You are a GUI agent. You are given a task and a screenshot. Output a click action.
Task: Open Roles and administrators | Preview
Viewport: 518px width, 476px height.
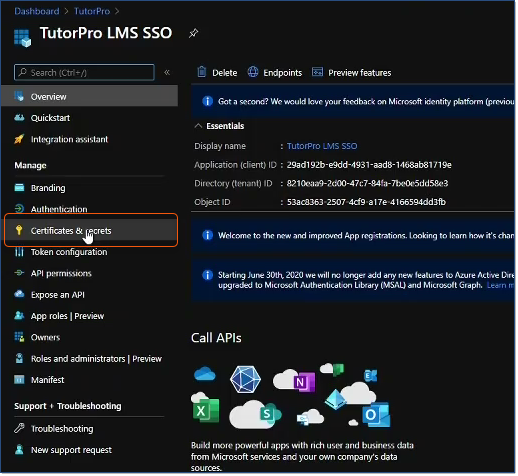pos(96,359)
